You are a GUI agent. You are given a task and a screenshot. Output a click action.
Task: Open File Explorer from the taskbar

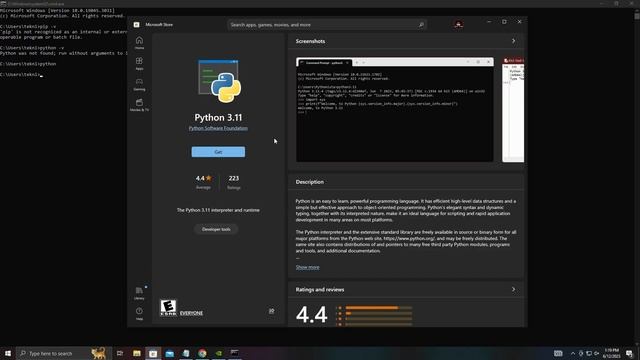[x=137, y=353]
